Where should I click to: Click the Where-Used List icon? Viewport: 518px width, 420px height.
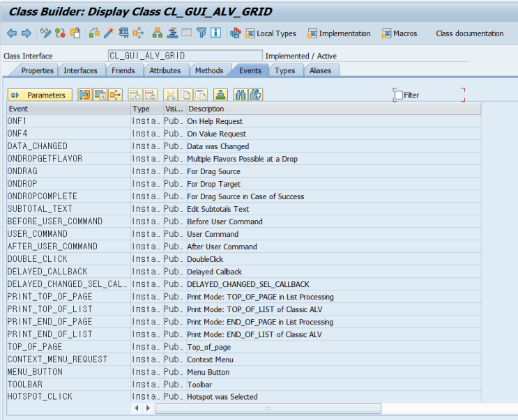point(138,33)
